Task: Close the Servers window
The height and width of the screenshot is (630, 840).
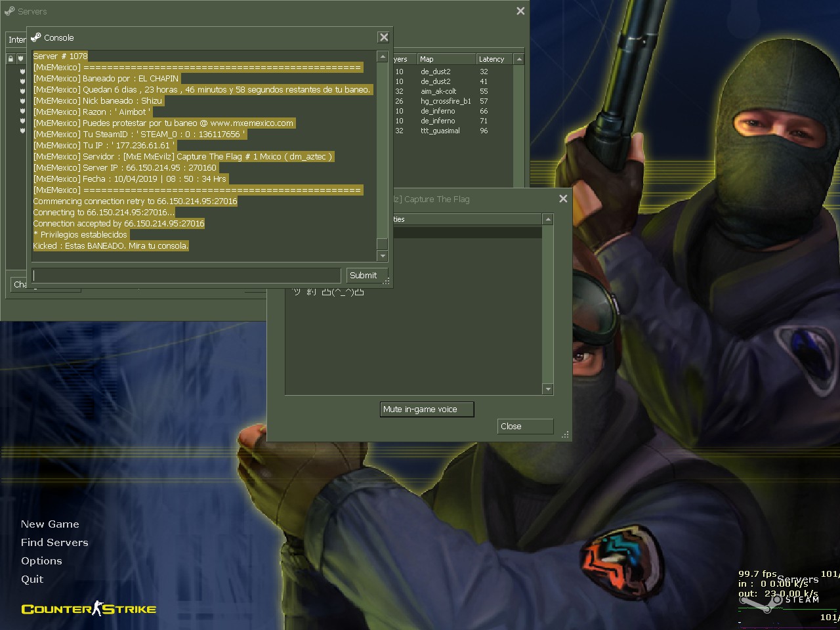Action: tap(520, 11)
